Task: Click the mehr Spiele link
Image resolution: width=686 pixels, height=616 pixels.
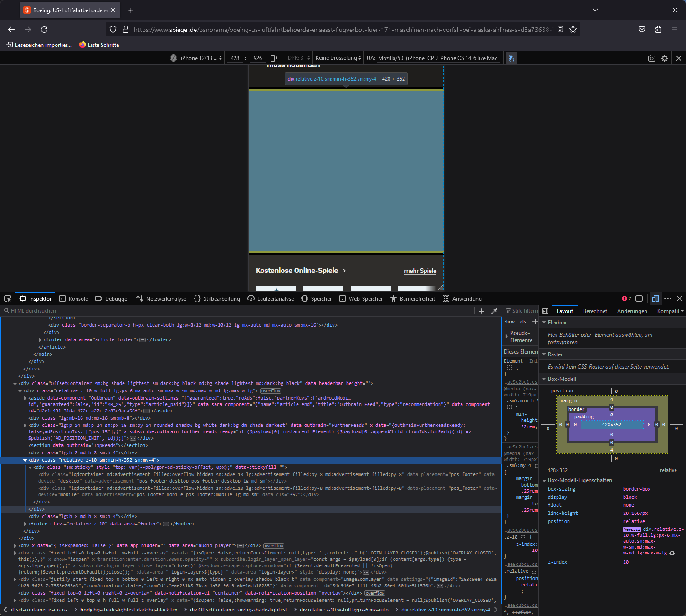Action: point(420,271)
